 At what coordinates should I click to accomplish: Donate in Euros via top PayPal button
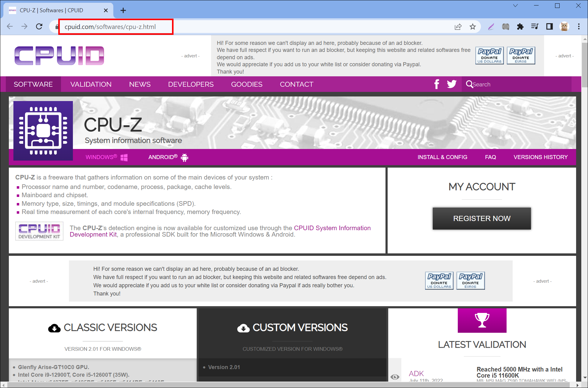521,56
